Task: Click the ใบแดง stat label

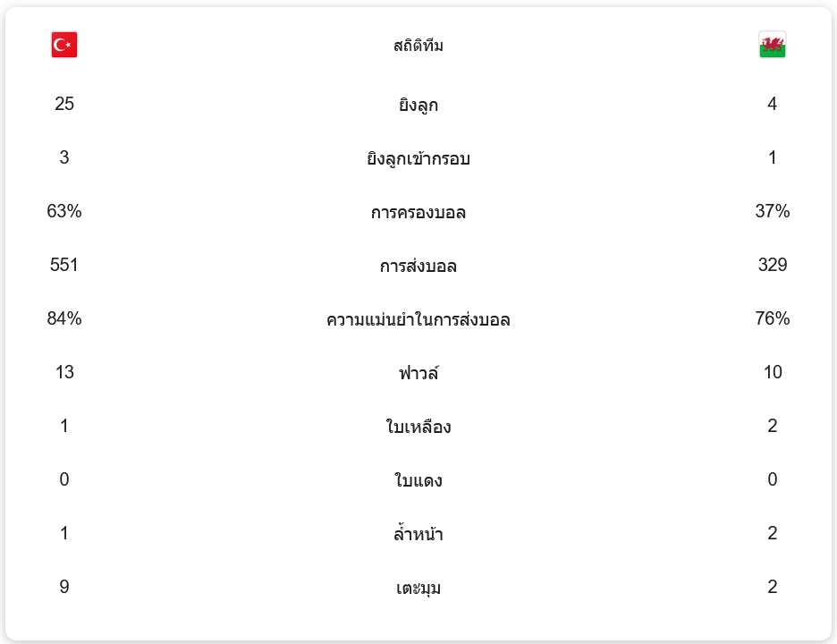Action: (418, 480)
